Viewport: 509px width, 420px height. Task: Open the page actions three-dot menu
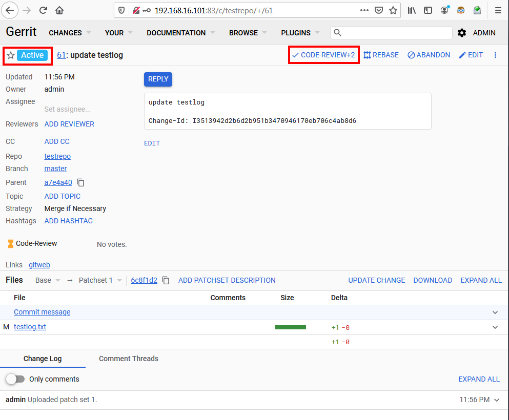[x=364, y=10]
